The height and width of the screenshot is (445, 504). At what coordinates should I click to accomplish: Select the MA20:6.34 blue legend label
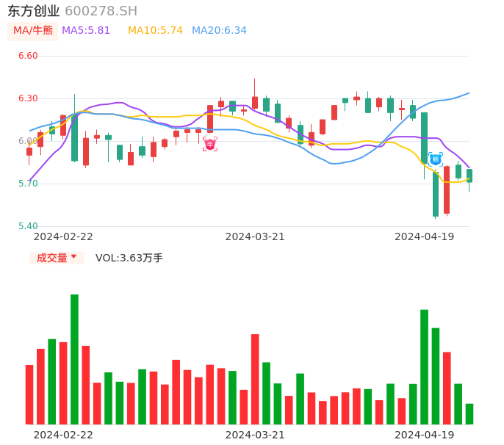coord(219,31)
